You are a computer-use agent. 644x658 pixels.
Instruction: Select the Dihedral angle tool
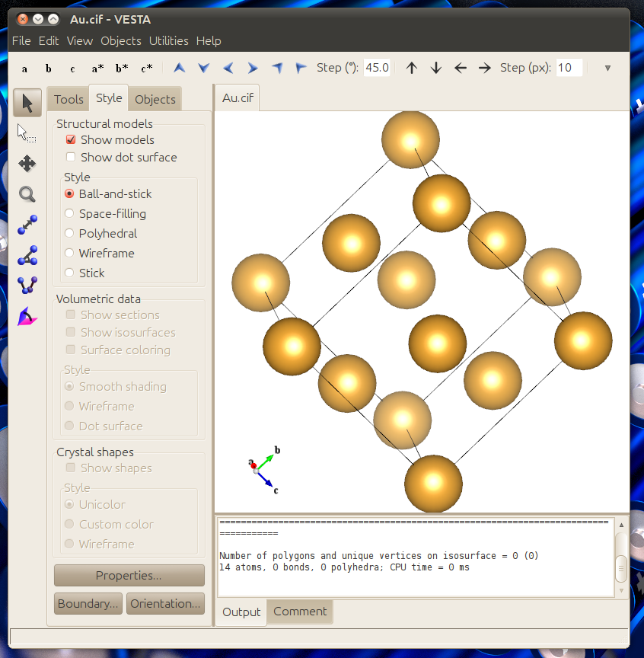[27, 286]
